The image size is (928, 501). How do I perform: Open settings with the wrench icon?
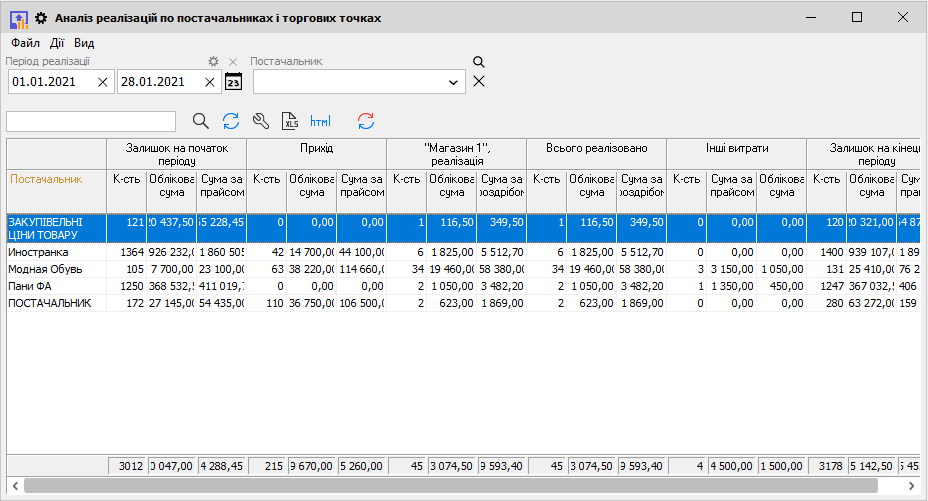point(261,121)
